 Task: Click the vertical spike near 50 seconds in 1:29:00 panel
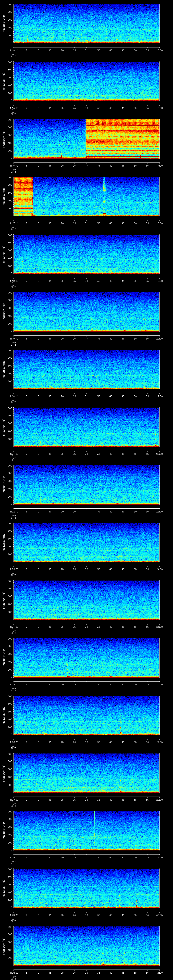[x=136, y=888]
